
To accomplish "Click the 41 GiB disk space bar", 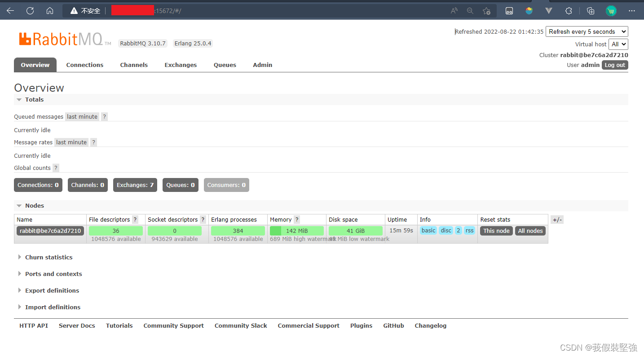I will [x=356, y=231].
